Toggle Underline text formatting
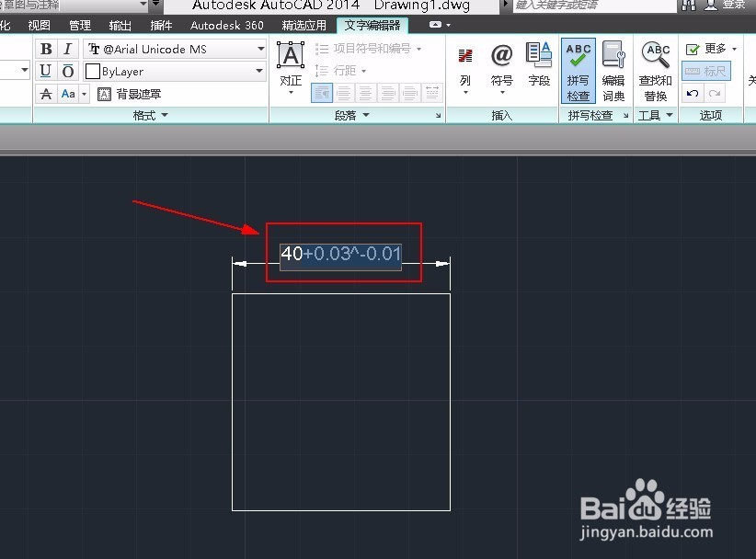Screen dimensions: 756x559 click(46, 71)
